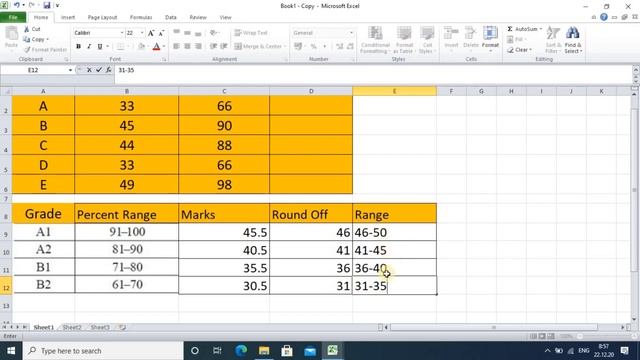This screenshot has height=360, width=640.
Task: Click the Format Painter button
Action: click(45, 49)
